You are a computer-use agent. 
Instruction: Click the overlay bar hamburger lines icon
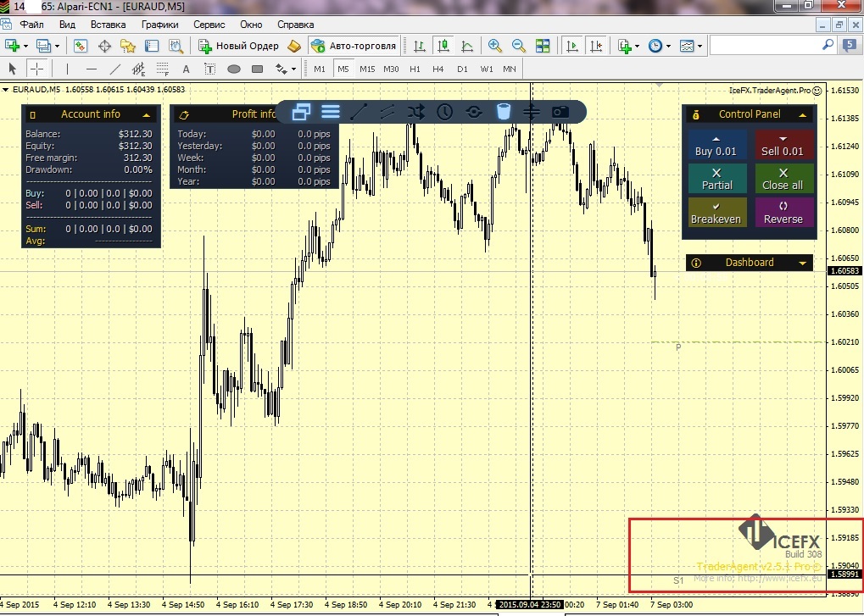331,112
